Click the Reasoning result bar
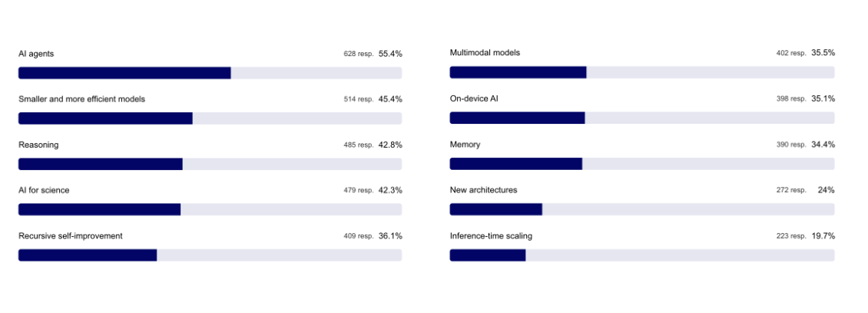This screenshot has height=313, width=868. (x=210, y=164)
